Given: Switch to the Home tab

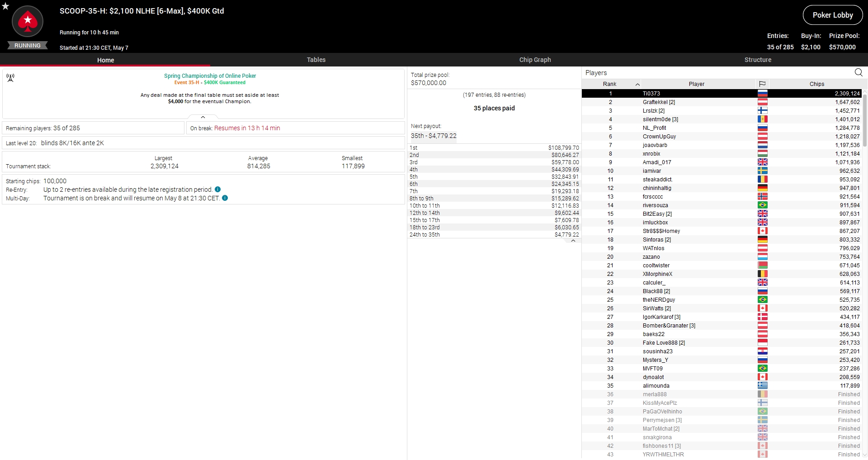Looking at the screenshot, I should (105, 60).
